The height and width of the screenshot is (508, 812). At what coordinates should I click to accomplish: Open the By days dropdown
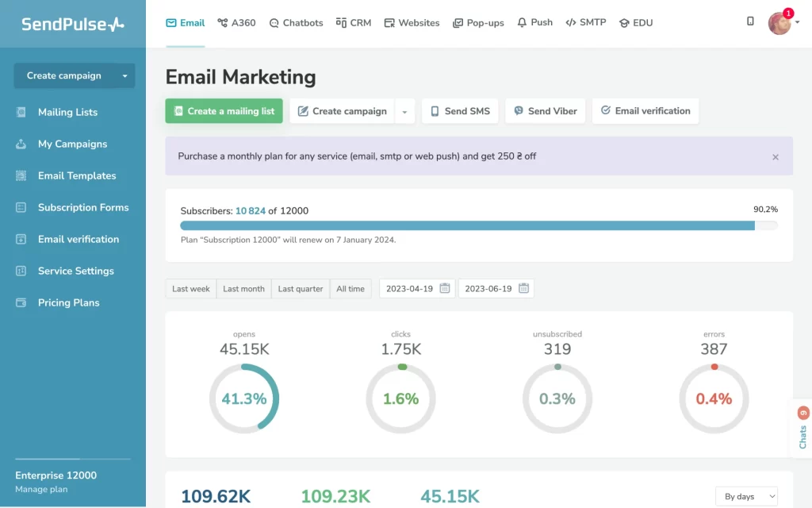click(x=745, y=495)
